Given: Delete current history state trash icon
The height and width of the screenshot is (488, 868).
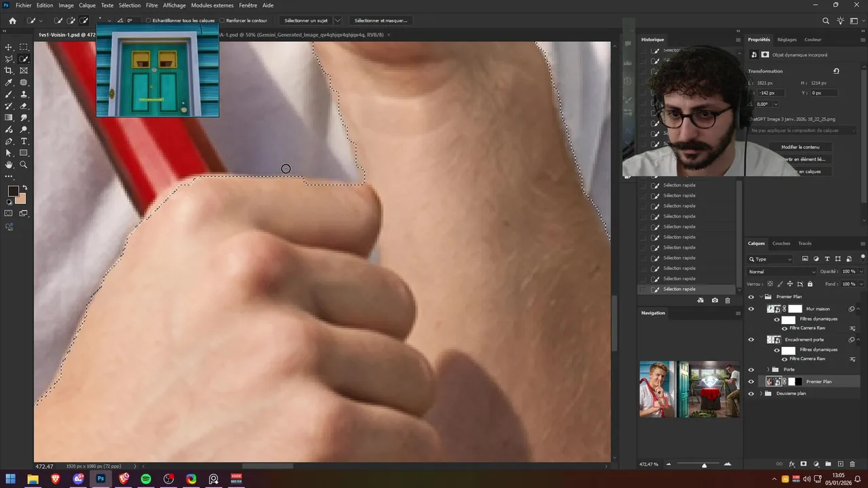Looking at the screenshot, I should point(728,300).
